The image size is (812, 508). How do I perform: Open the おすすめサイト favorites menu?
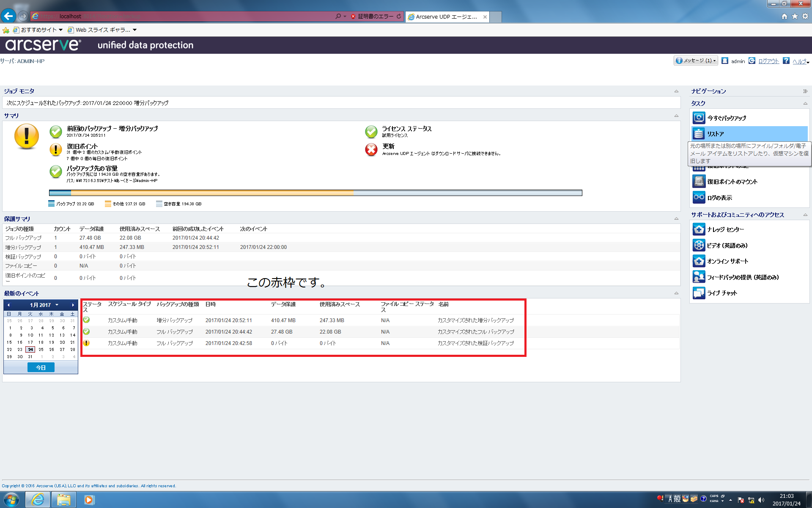pos(38,30)
